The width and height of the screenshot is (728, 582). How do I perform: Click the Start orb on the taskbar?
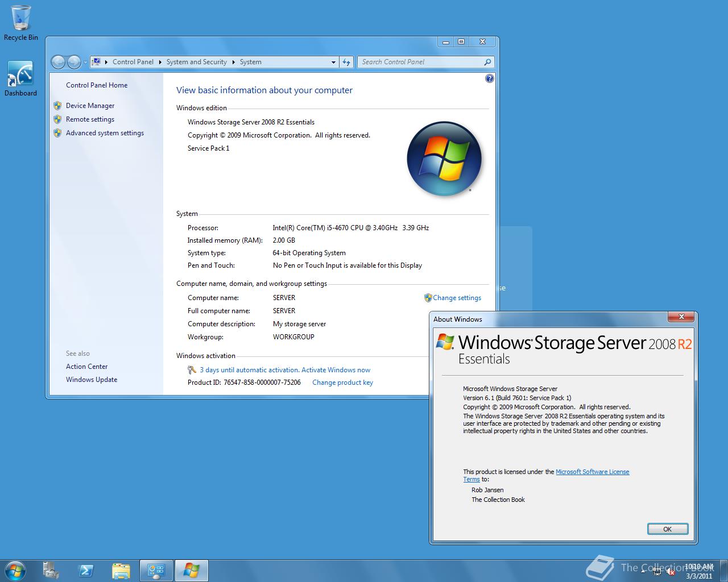[15, 570]
